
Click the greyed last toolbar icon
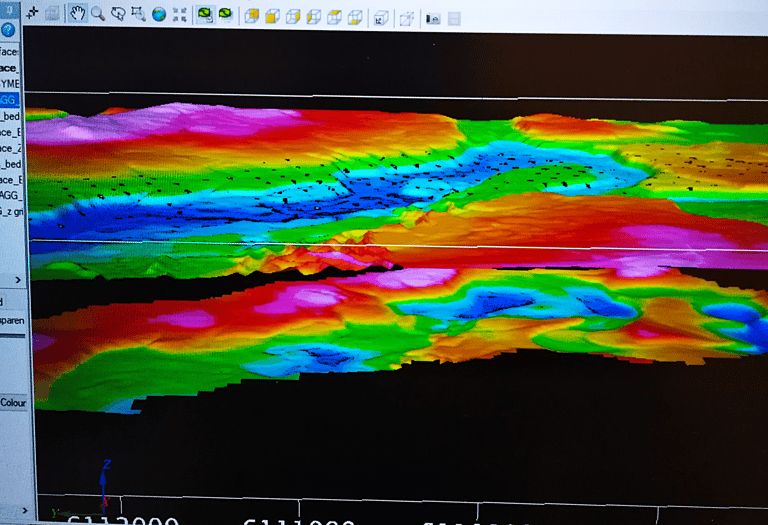pyautogui.click(x=454, y=20)
